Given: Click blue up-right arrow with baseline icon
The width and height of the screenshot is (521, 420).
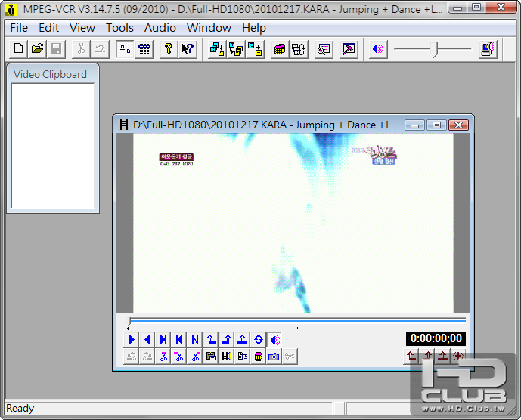Looking at the screenshot, I should pos(227,340).
